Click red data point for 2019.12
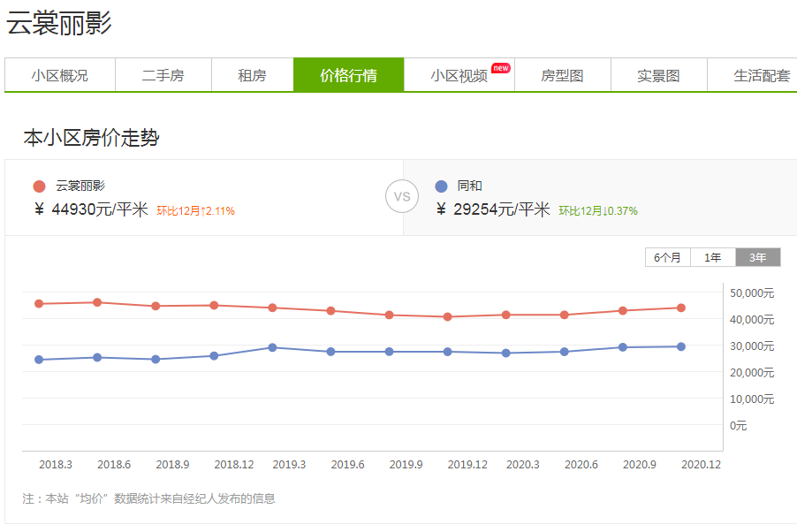The height and width of the screenshot is (532, 797). click(x=448, y=317)
